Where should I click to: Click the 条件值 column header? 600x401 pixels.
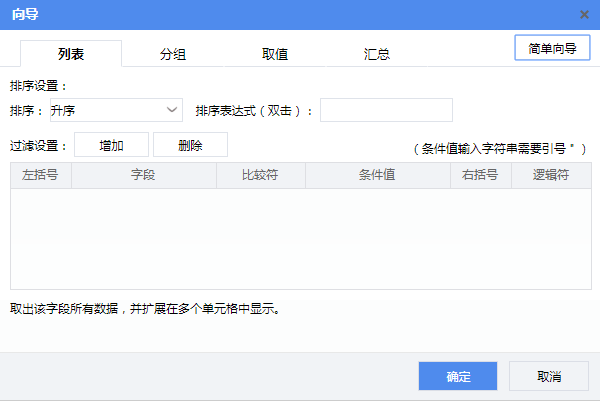click(378, 176)
